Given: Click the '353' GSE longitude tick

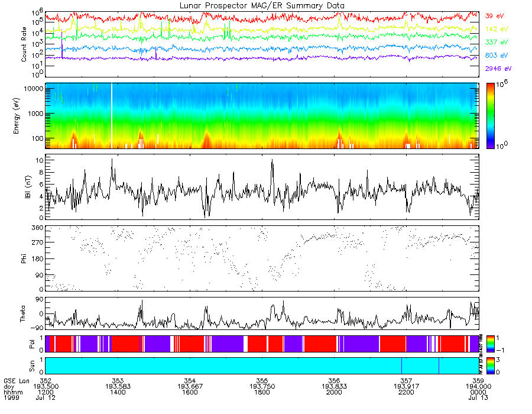Looking at the screenshot, I should pyautogui.click(x=118, y=381).
